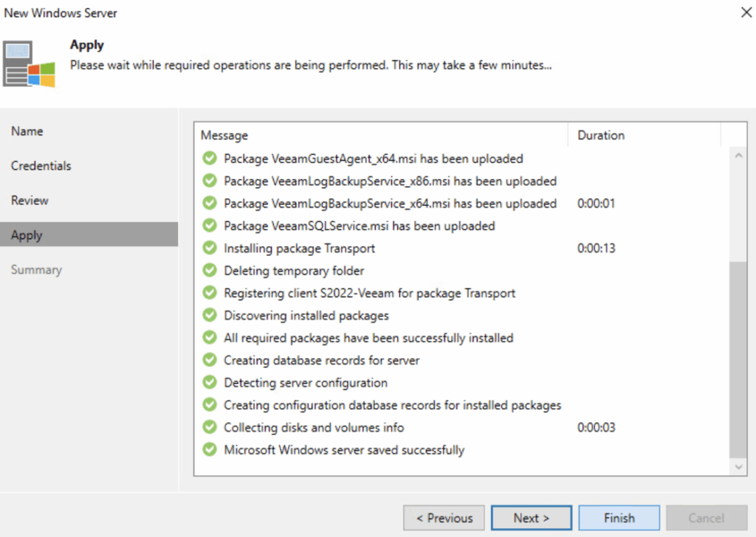Click the Previous button

(x=444, y=518)
